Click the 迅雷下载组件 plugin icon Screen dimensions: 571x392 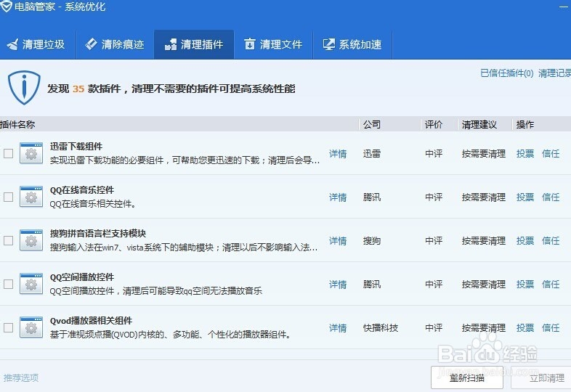coord(31,154)
